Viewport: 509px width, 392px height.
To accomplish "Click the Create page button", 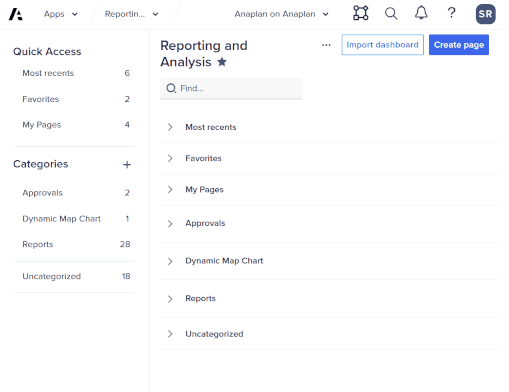I will click(459, 45).
